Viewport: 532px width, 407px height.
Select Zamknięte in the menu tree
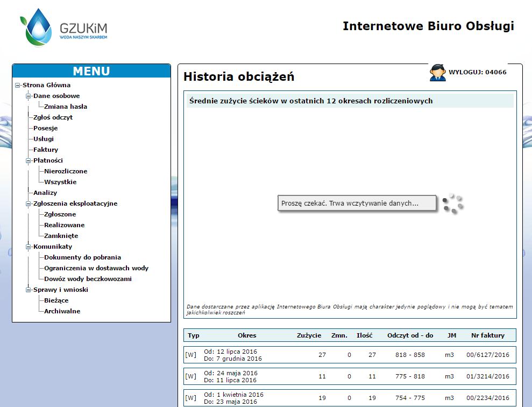(x=61, y=236)
